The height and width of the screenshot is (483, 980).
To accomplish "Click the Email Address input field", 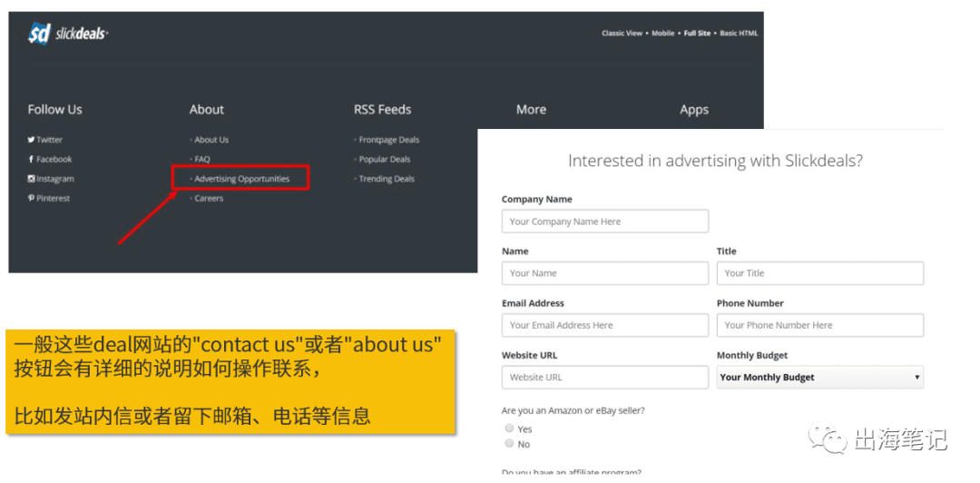I will coord(605,325).
